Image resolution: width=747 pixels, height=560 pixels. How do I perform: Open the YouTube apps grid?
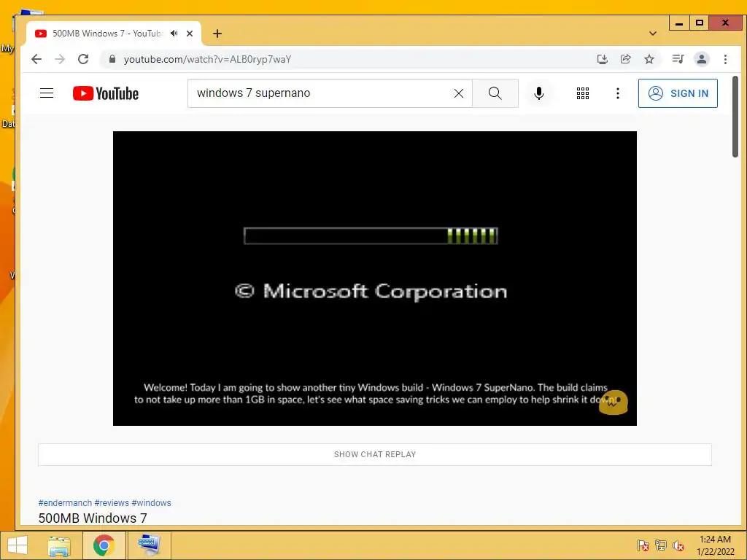coord(583,93)
